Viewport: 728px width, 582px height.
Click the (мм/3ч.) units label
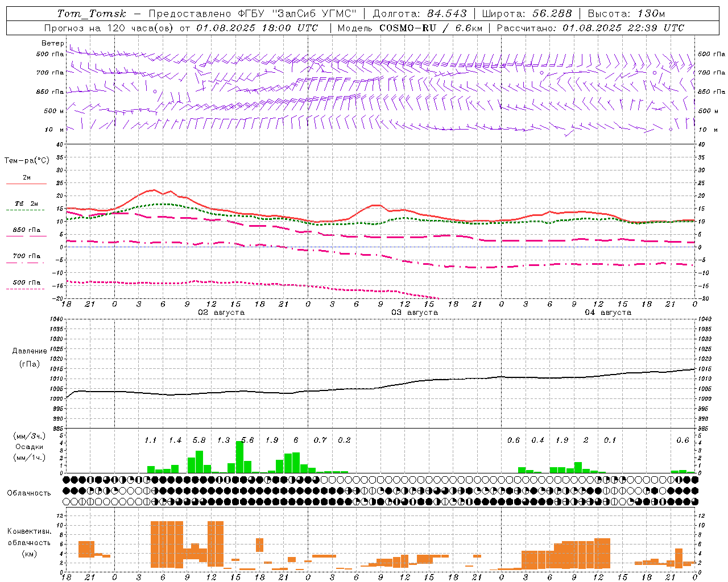tap(29, 436)
